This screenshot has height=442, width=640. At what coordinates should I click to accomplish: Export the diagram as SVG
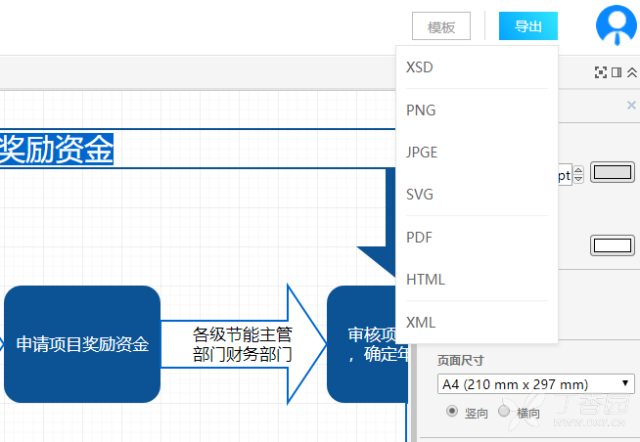click(x=420, y=194)
